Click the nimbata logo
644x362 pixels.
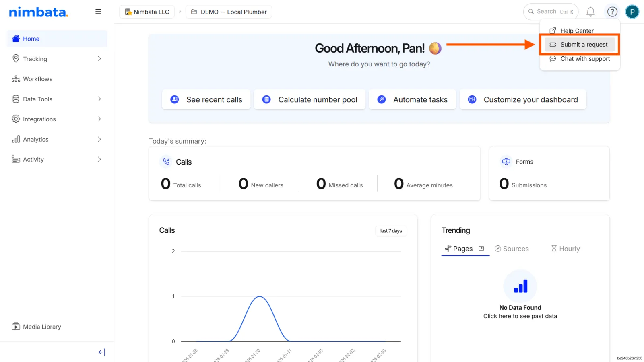(x=39, y=12)
